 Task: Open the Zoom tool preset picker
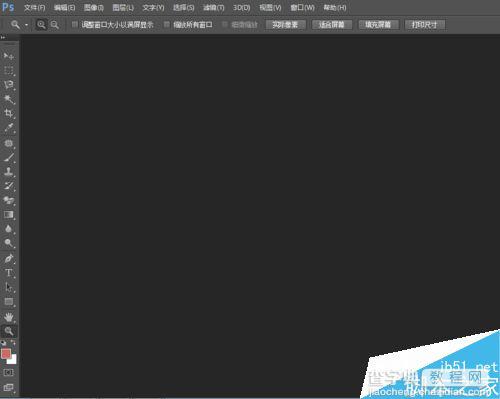point(26,25)
